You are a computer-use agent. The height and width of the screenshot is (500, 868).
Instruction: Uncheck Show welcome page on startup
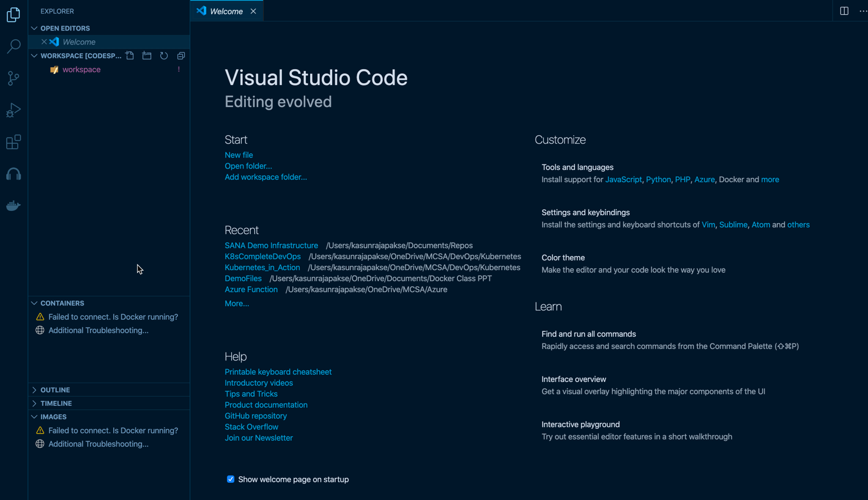(230, 479)
